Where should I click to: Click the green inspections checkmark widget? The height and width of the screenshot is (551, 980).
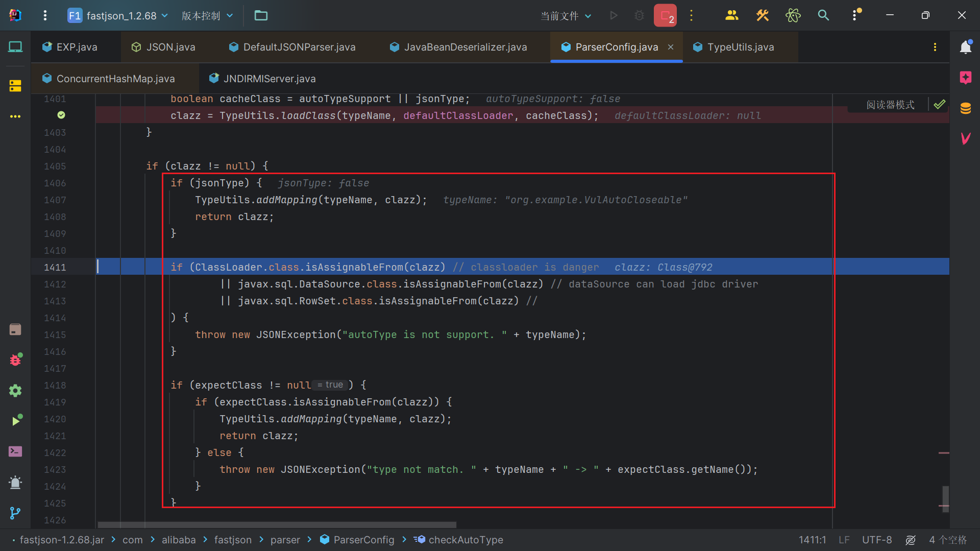(x=939, y=105)
